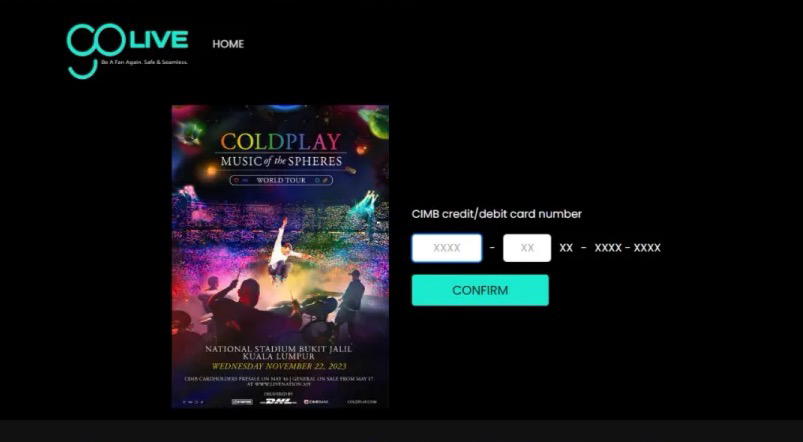Click 'Music of the Spheres' poster text
This screenshot has height=442, width=803.
pos(281,161)
